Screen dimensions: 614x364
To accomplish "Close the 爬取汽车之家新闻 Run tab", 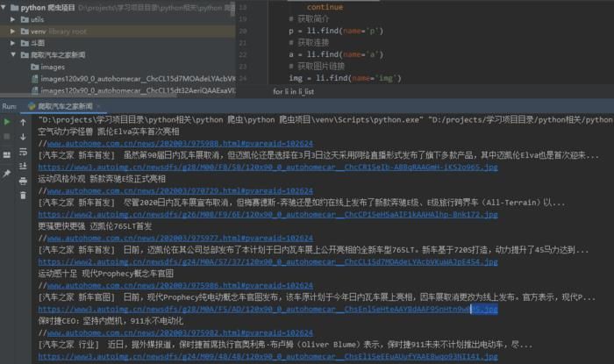I will 98,106.
